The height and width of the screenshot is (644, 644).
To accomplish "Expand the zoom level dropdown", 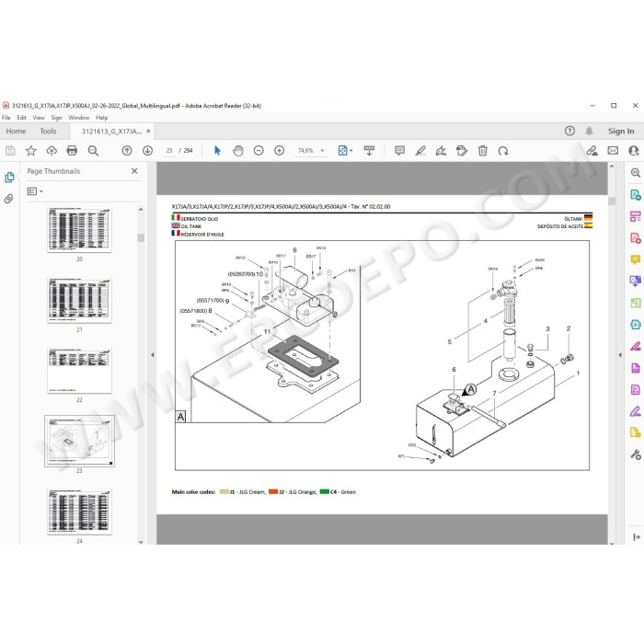I will (322, 151).
